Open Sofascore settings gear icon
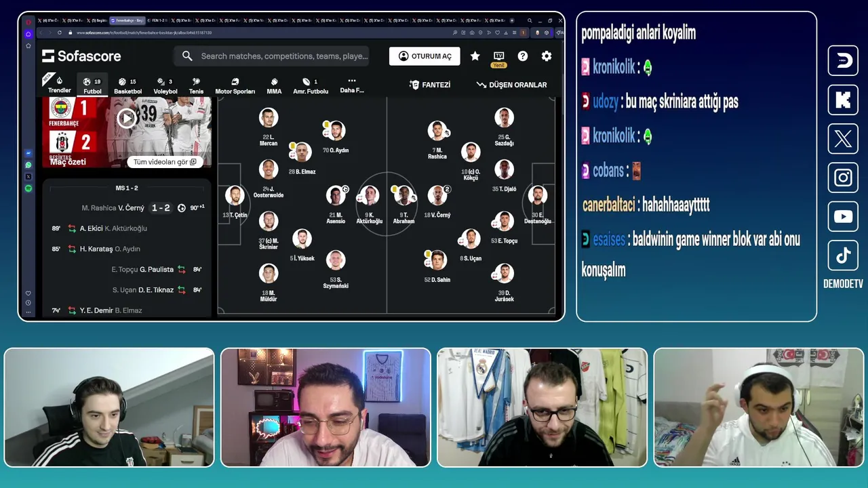This screenshot has width=868, height=488. click(x=547, y=56)
